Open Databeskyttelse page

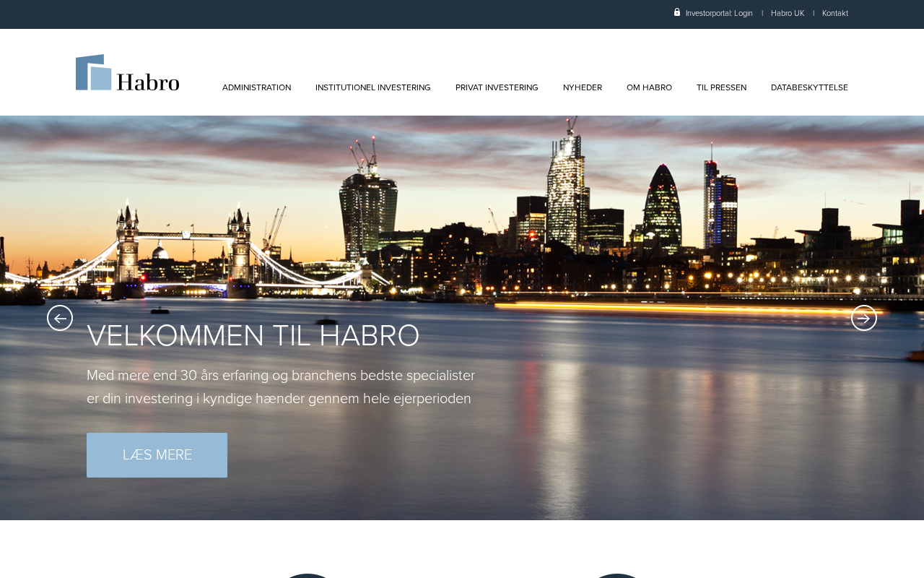(809, 87)
